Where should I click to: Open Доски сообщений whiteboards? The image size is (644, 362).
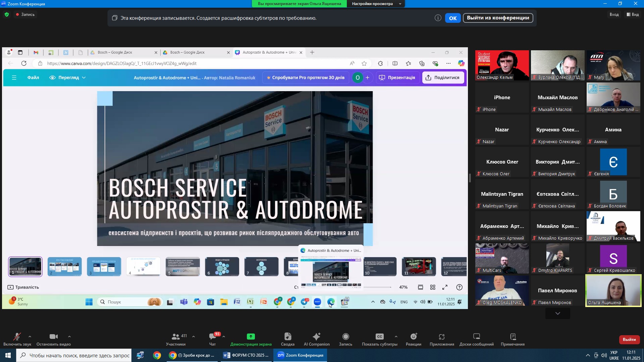tap(477, 339)
